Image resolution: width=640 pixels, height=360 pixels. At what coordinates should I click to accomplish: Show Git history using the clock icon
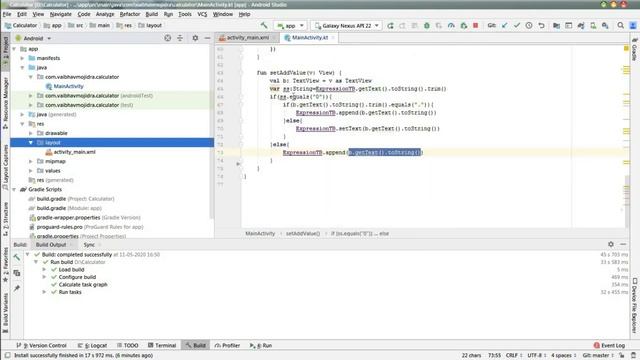tap(529, 25)
